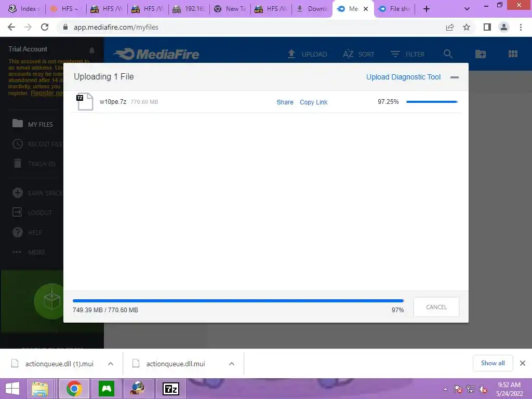Click the muted volume tray icon
532x399 pixels.
click(483, 390)
